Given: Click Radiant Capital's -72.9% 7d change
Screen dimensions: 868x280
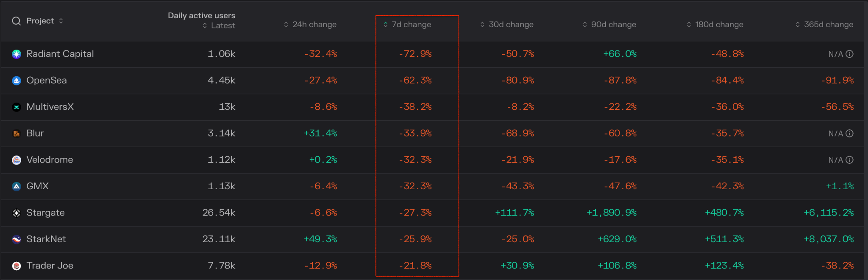Looking at the screenshot, I should (x=415, y=54).
